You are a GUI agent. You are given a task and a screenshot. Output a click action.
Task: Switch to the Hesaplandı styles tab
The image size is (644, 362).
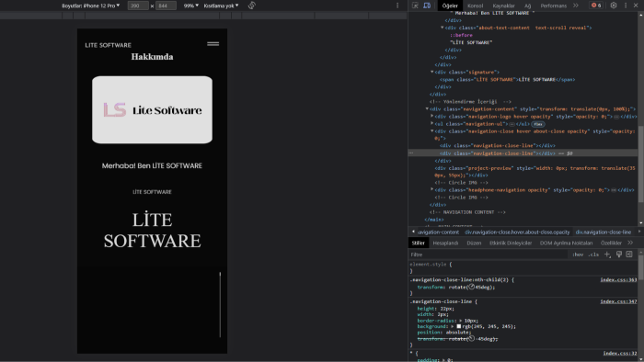click(x=445, y=243)
